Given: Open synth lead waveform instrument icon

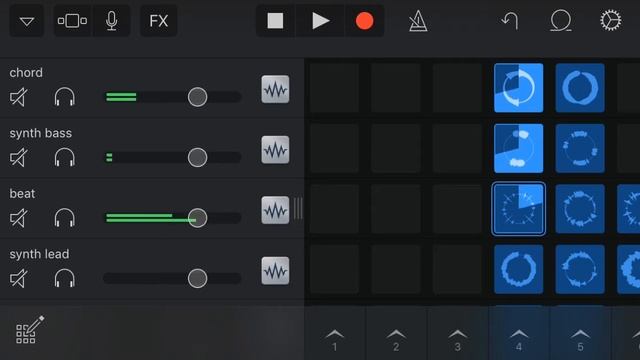Looking at the screenshot, I should pyautogui.click(x=275, y=271).
